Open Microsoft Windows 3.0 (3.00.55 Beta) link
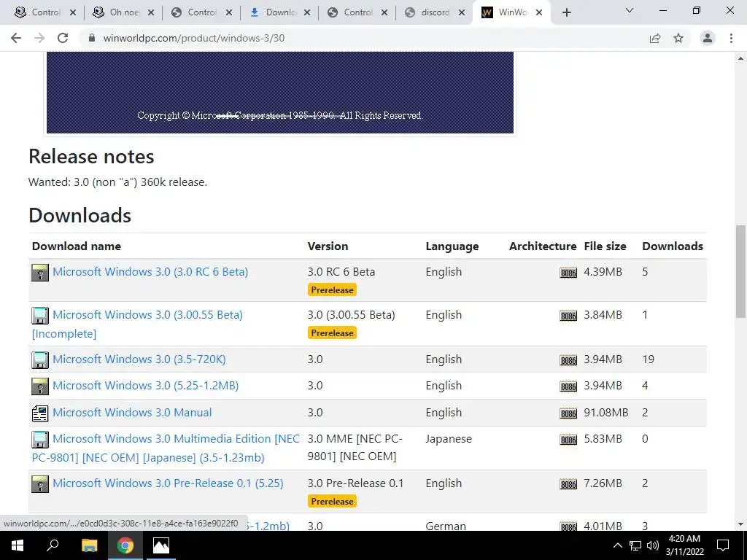 point(147,315)
